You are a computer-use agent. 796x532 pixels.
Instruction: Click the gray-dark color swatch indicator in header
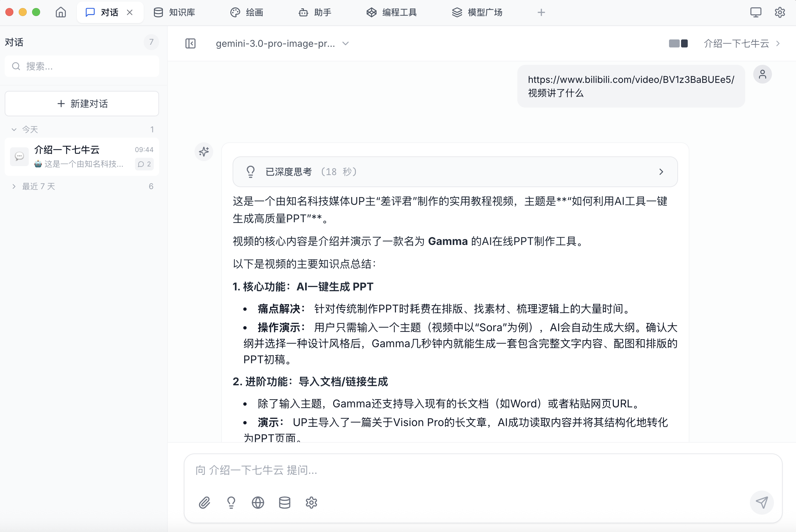pos(678,43)
